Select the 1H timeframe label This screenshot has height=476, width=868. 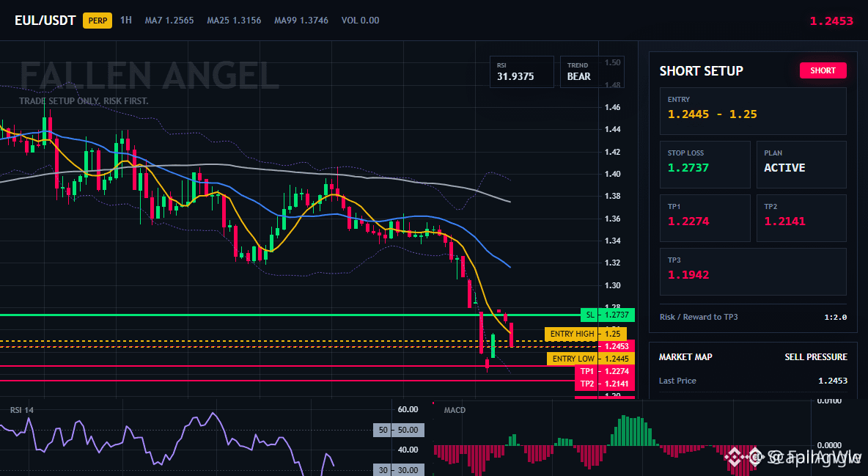tap(125, 20)
